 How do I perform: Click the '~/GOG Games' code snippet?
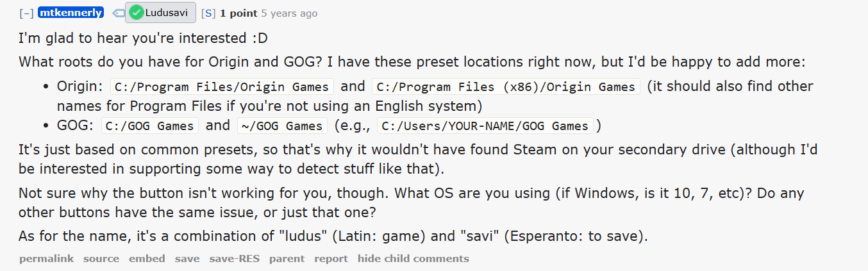click(282, 126)
